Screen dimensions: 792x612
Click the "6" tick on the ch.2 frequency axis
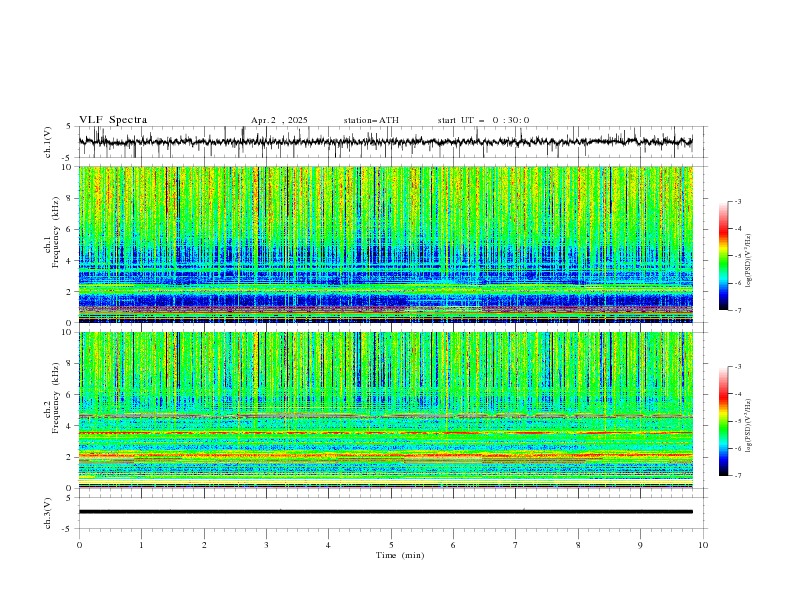coord(70,395)
